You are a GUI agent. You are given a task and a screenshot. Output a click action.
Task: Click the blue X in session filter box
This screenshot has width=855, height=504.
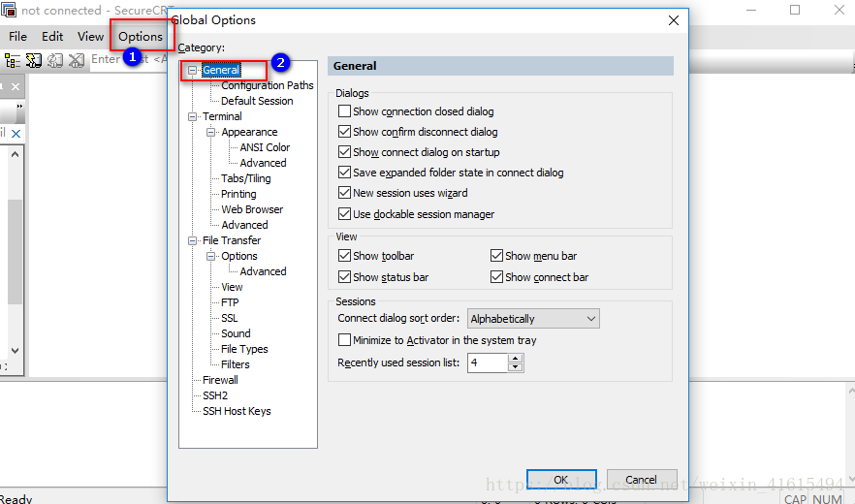pos(16,134)
